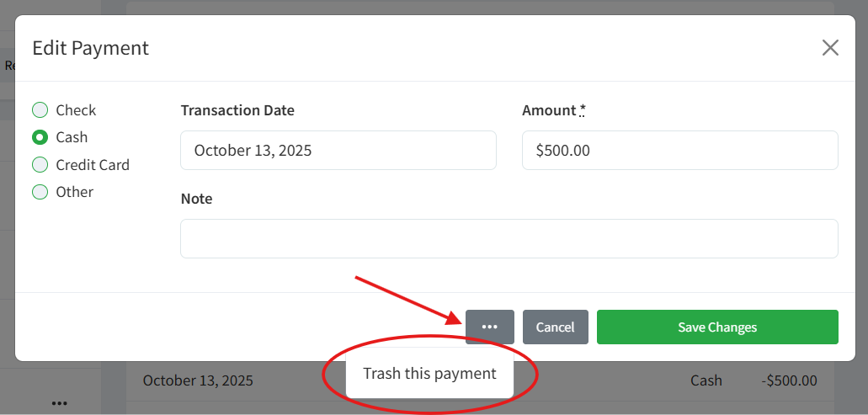Click 'Cash' in the background payment row
Screen dimensions: 868x415
click(706, 380)
